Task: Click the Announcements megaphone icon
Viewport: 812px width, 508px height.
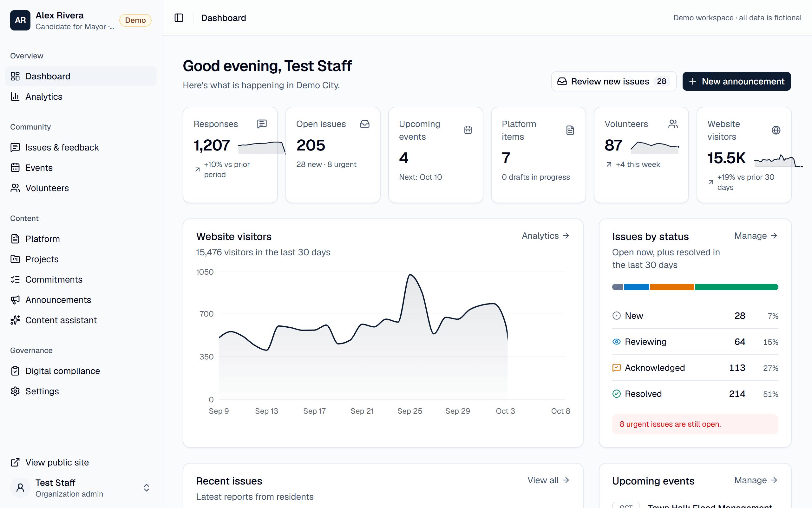Action: 15,300
